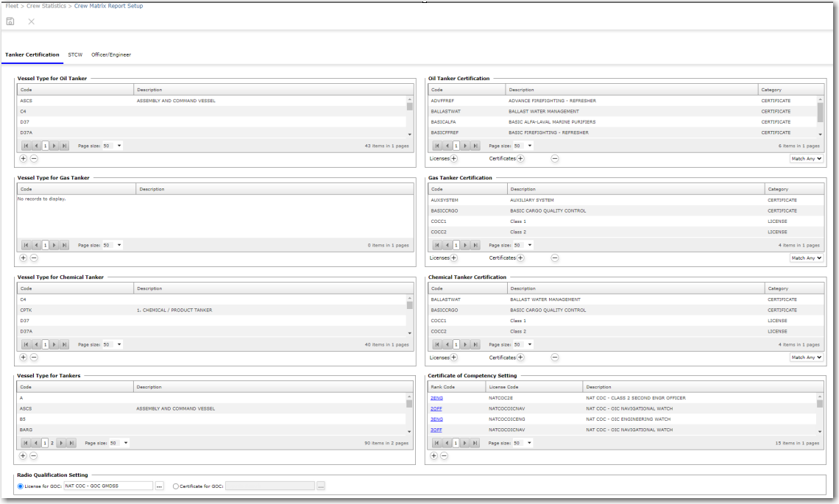
Task: Remove the Chemical Tanker Certification entry
Action: tap(555, 358)
